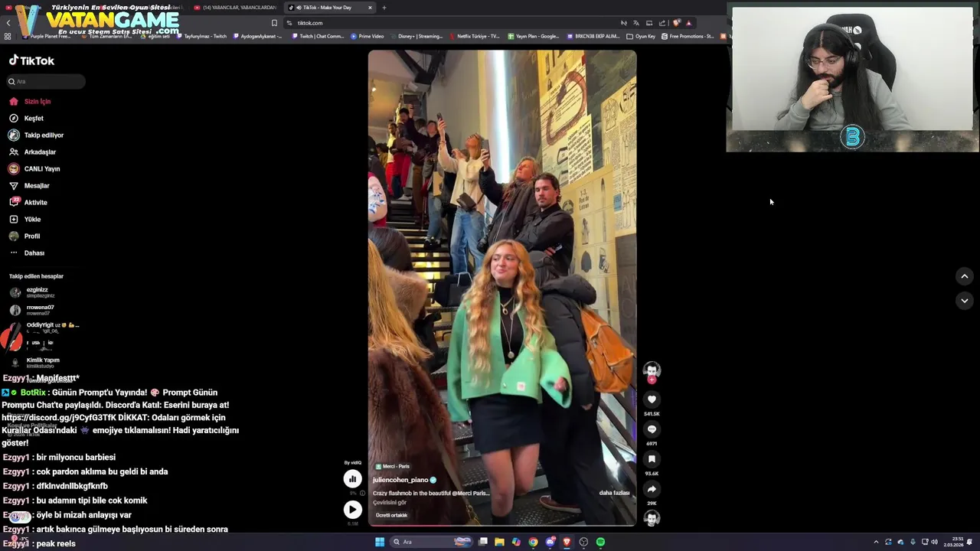Open sound disc thumbnail below share
Image resolution: width=980 pixels, height=551 pixels.
[652, 518]
